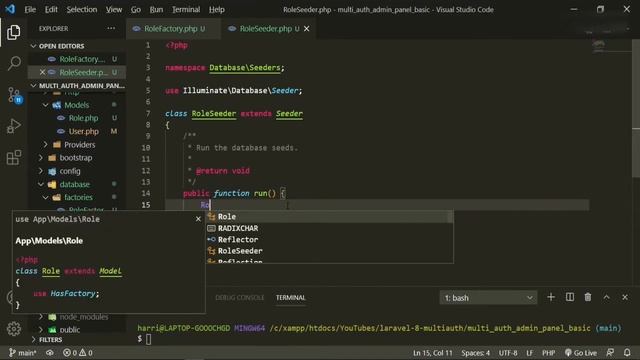
Task: Select the Role class suggestion
Action: (329, 217)
